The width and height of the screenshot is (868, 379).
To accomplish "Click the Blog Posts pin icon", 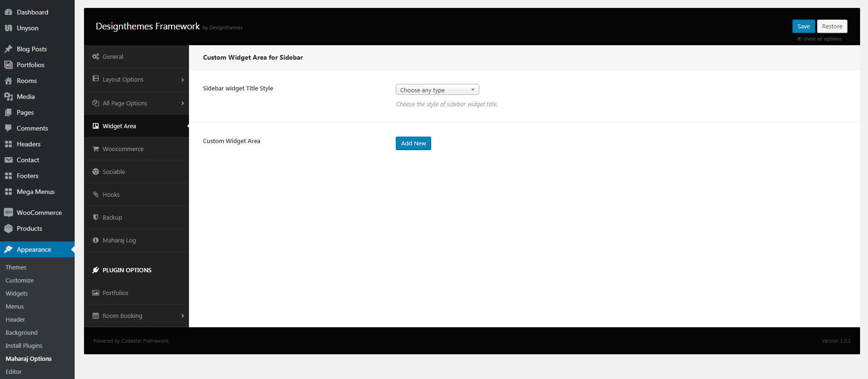I will 8,49.
